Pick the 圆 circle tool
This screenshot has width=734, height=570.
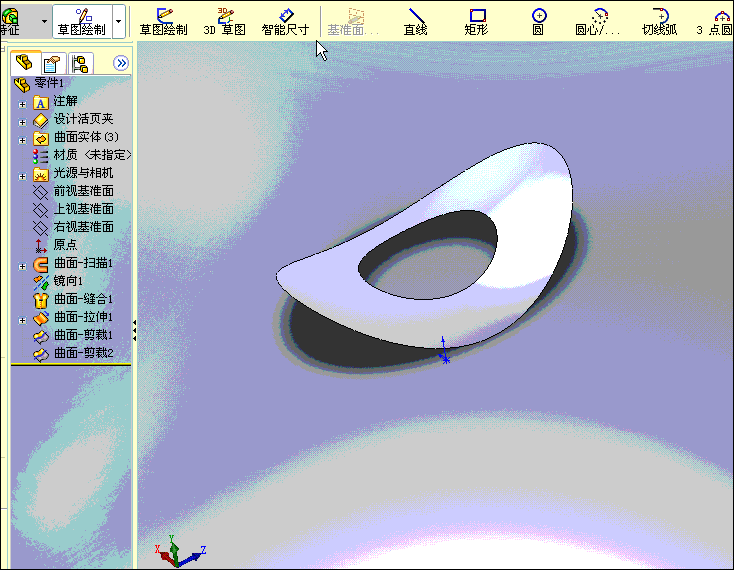(x=539, y=22)
